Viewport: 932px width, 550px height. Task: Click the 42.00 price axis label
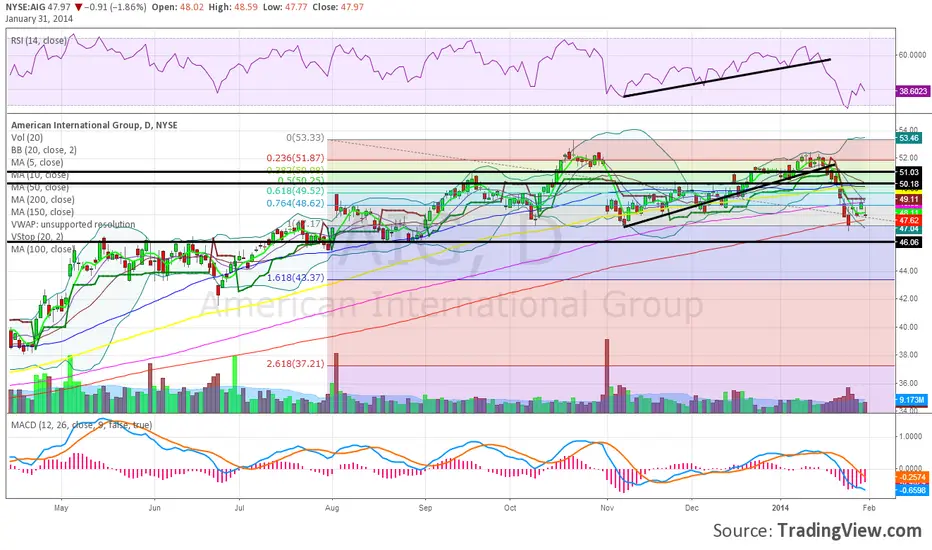point(908,299)
